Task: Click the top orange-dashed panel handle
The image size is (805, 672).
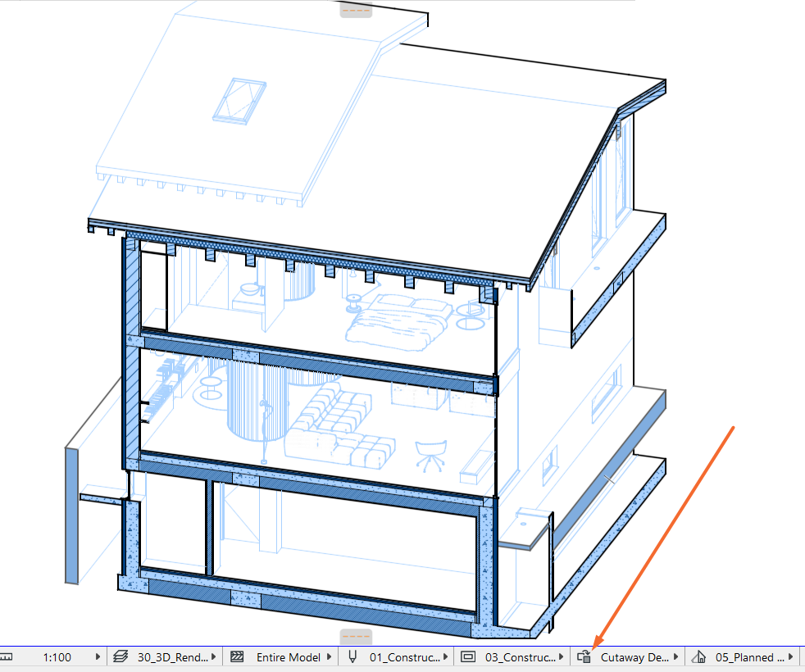Action: pos(356,11)
